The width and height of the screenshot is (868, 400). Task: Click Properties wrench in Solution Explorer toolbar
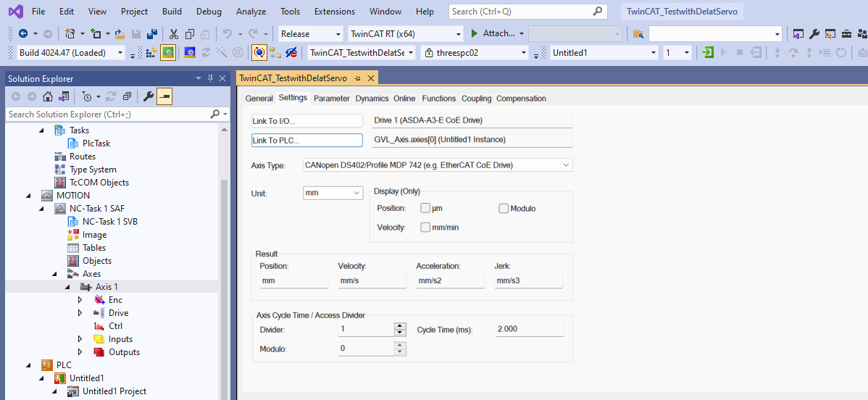(148, 96)
